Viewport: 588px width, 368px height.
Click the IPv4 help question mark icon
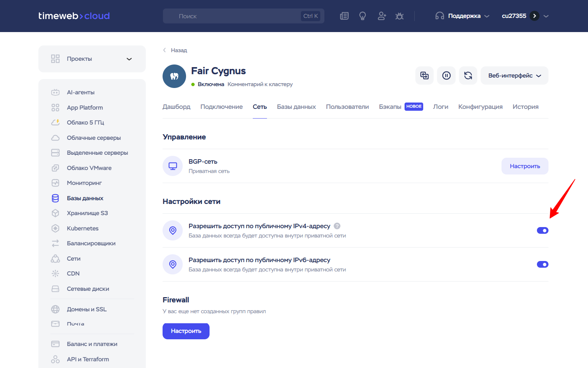[x=337, y=226]
